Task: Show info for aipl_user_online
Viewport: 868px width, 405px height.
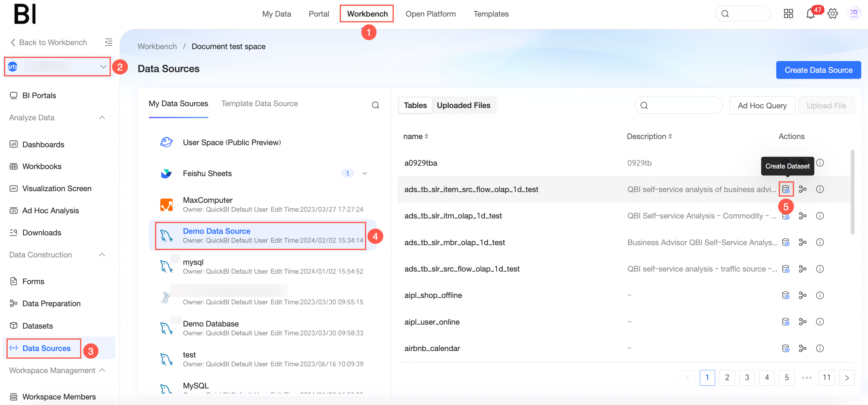Action: pos(820,322)
